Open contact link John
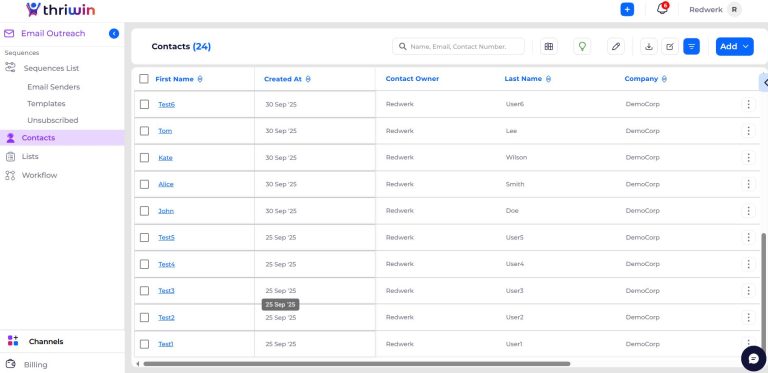 pos(166,211)
